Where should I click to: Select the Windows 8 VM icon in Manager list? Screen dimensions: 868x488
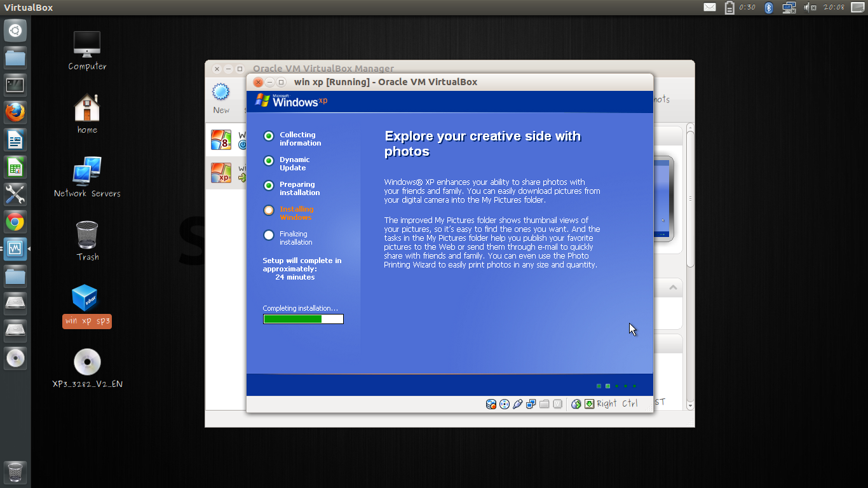tap(221, 140)
